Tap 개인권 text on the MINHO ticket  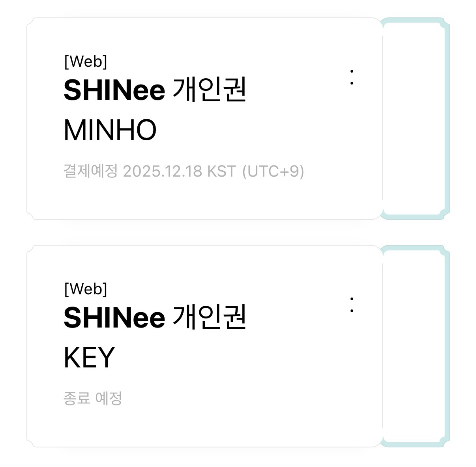click(x=210, y=90)
